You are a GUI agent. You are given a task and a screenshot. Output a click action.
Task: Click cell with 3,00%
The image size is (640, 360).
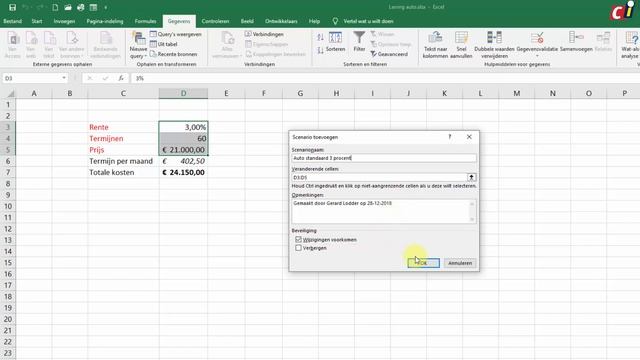tap(183, 127)
